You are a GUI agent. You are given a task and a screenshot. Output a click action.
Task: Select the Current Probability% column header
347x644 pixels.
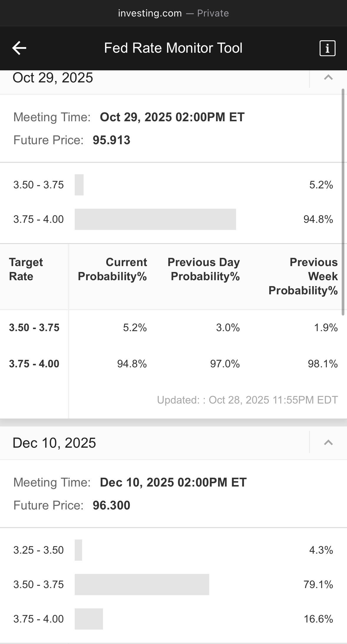[x=112, y=269]
